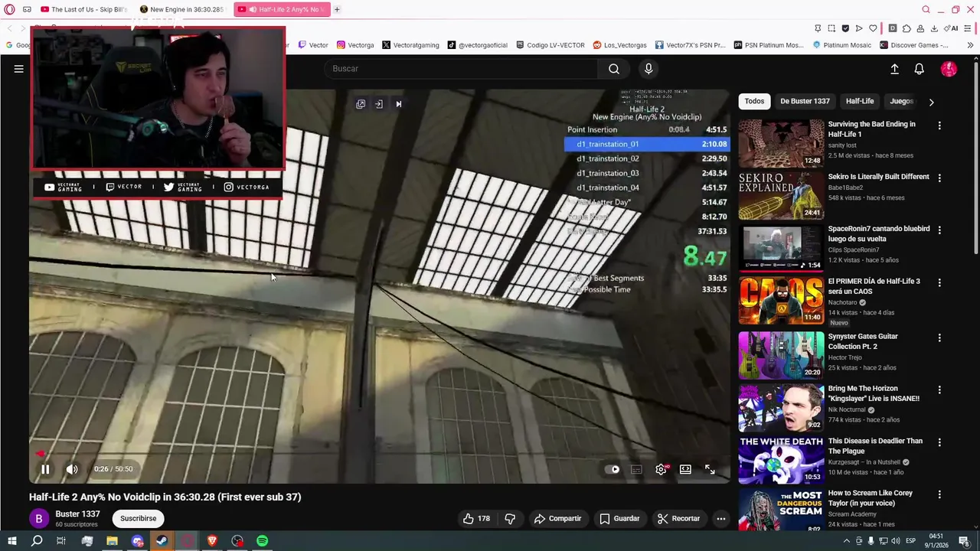Viewport: 980px width, 551px height.
Task: Open the Sekiro Explained video thumbnail
Action: [781, 195]
